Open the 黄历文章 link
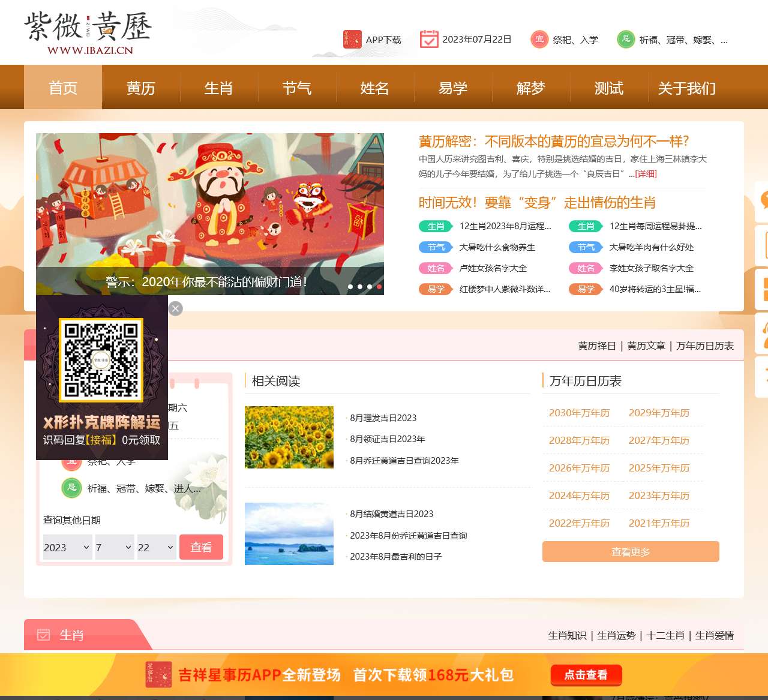768x700 pixels. point(646,346)
